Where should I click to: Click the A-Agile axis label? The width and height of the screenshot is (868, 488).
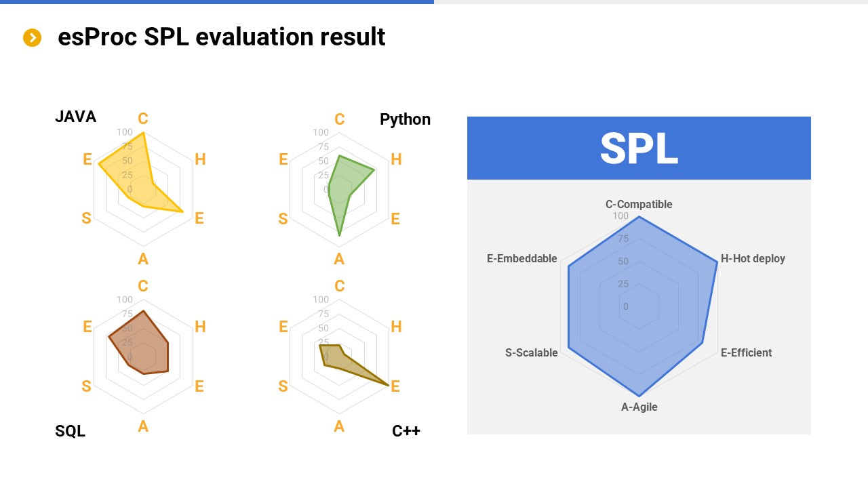639,407
